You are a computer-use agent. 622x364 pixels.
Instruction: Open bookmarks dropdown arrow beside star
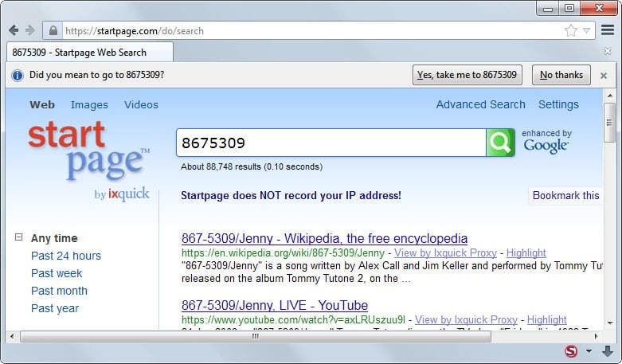(587, 30)
